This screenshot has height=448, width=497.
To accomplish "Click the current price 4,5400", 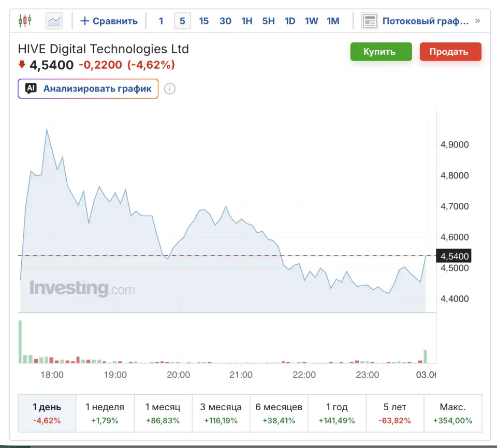I will click(52, 65).
